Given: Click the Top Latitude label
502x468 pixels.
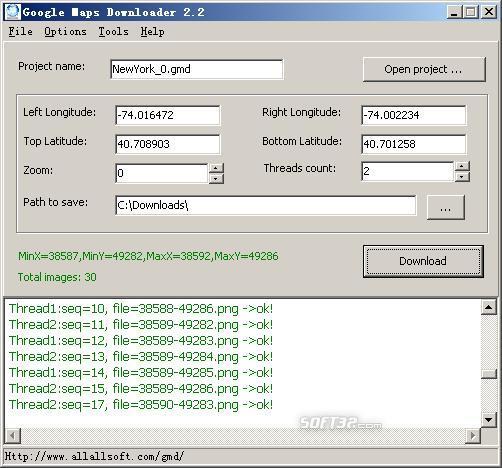Looking at the screenshot, I should point(55,141).
